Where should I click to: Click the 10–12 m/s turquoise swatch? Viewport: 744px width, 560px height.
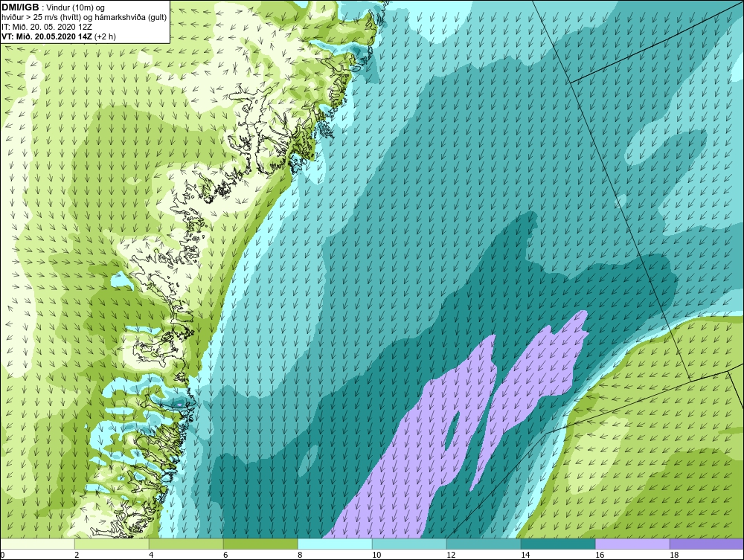(x=409, y=544)
